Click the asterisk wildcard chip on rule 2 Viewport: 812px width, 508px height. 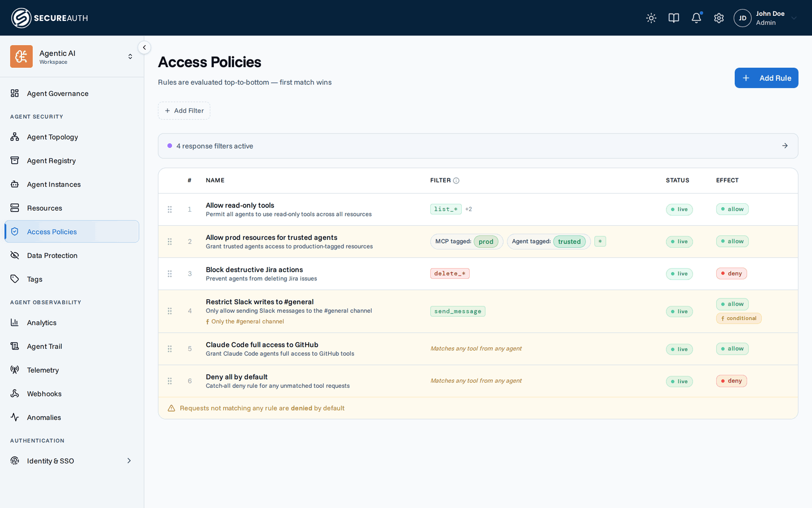[600, 242]
